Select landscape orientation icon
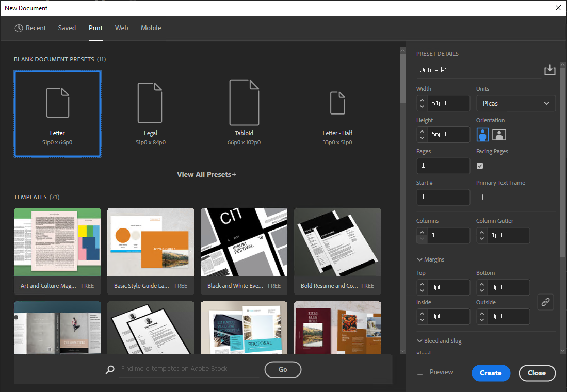Image resolution: width=567 pixels, height=392 pixels. tap(499, 135)
